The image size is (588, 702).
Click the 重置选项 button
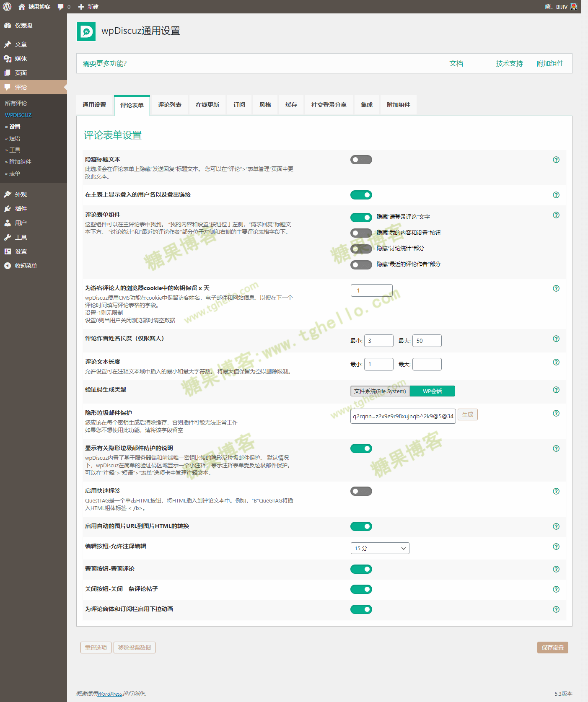pos(96,648)
